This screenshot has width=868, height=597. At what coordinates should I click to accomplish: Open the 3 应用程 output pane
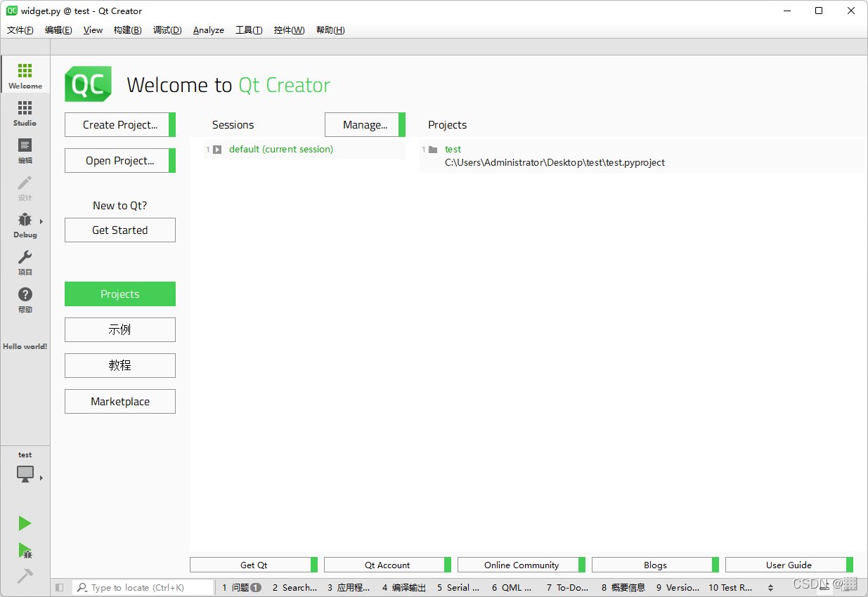click(x=349, y=587)
